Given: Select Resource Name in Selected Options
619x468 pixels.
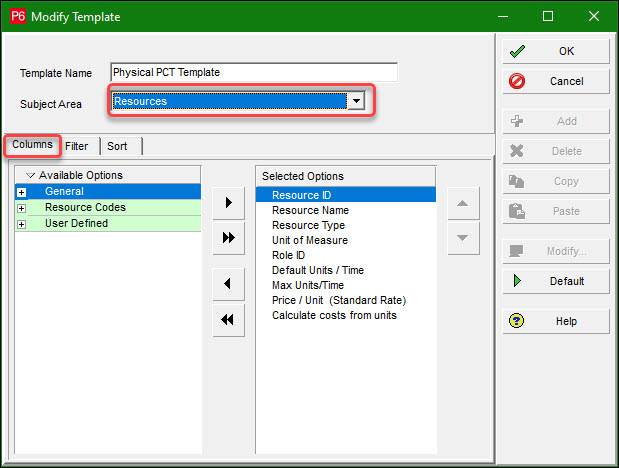Looking at the screenshot, I should (x=346, y=210).
